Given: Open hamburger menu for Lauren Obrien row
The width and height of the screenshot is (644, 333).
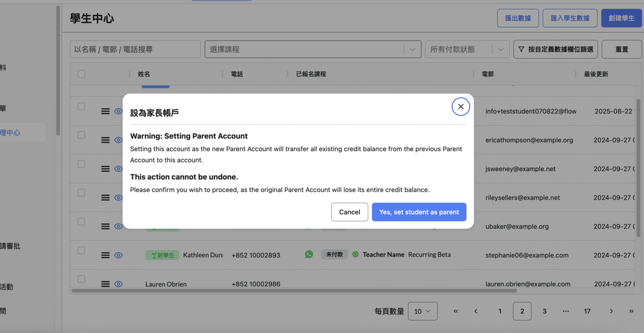Looking at the screenshot, I should coord(106,284).
